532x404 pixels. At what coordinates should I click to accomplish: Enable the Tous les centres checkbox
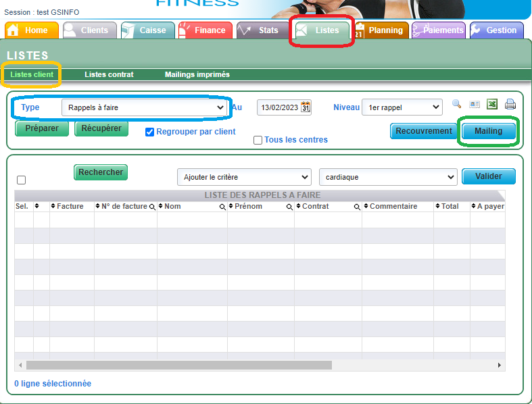coord(258,141)
